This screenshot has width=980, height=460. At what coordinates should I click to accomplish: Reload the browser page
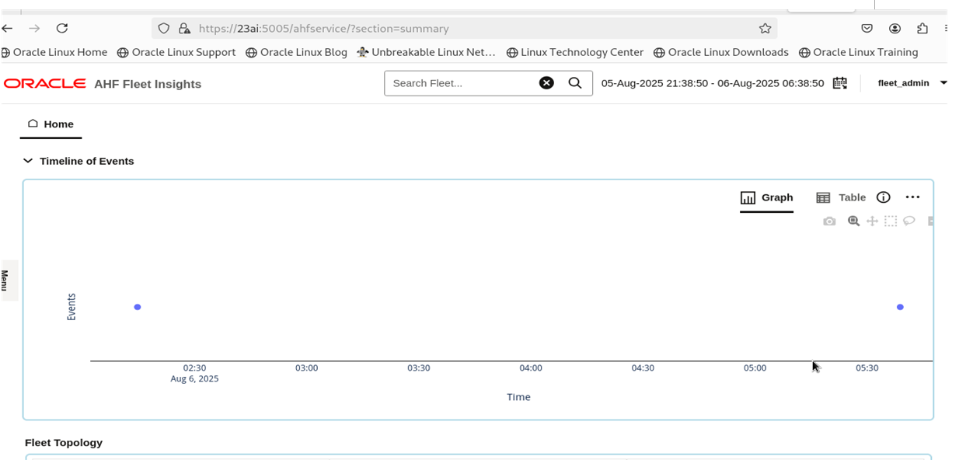[x=62, y=28]
